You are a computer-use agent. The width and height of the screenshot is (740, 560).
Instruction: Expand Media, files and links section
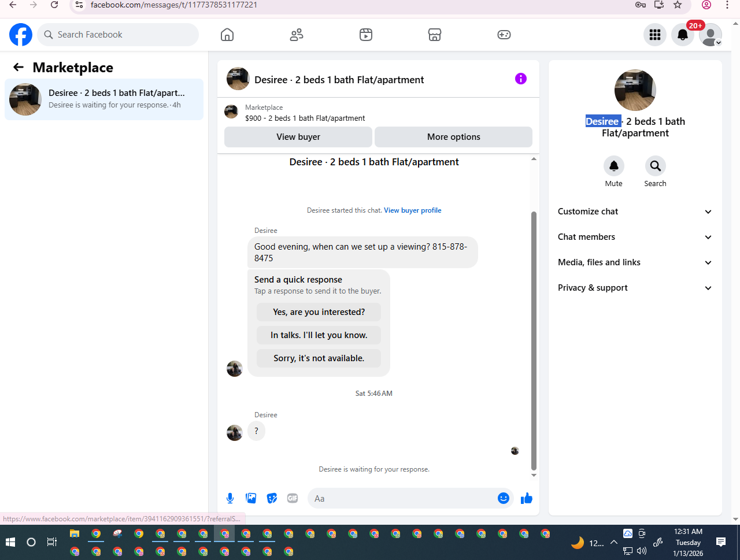[x=635, y=262]
